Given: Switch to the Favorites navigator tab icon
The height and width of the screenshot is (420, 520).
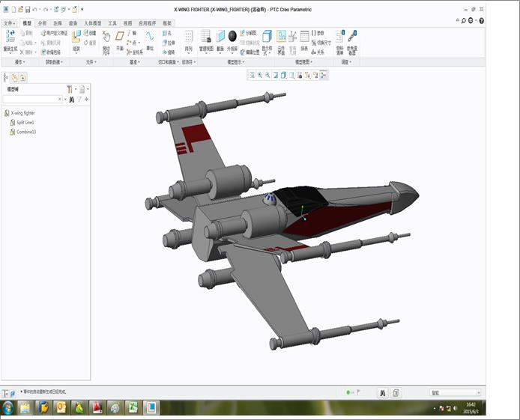Looking at the screenshot, I should [23, 78].
